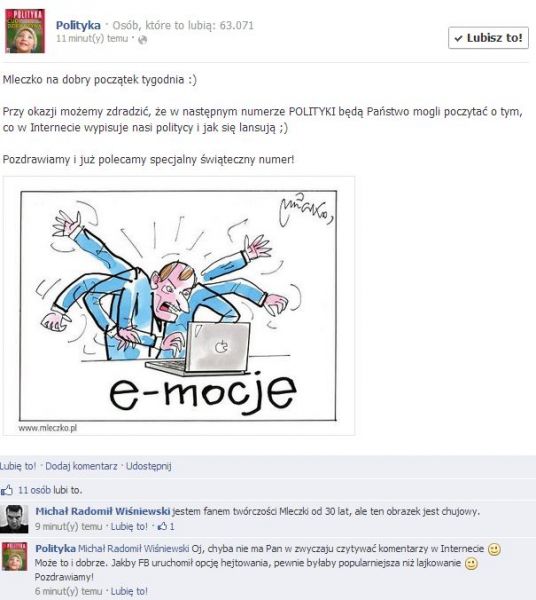Click the thumbs-up count on Wiśniewski's comment

[166, 527]
